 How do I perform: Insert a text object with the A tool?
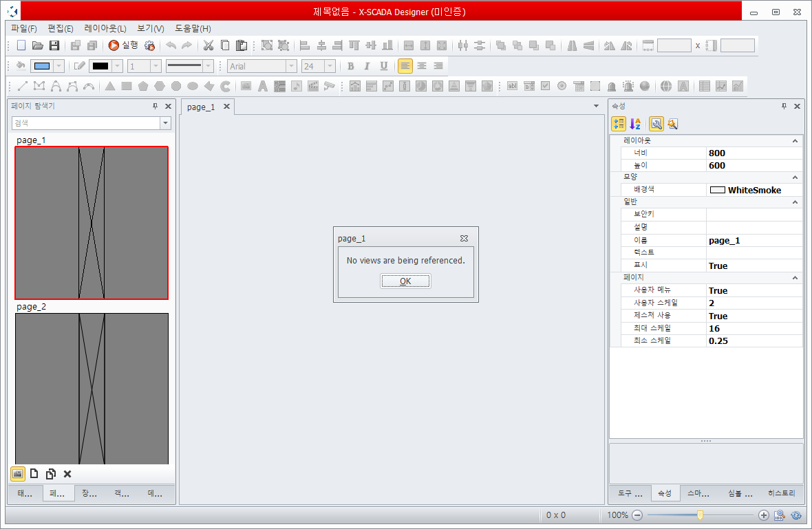[x=263, y=86]
